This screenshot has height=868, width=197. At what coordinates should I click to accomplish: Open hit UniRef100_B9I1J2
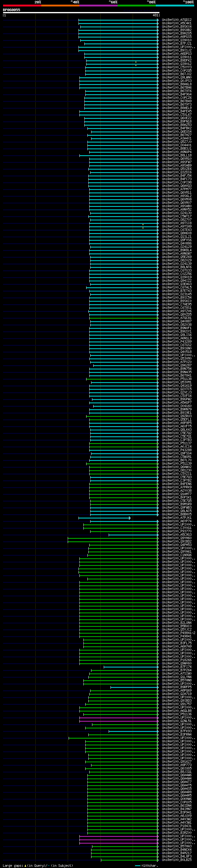pyautogui.click(x=176, y=50)
